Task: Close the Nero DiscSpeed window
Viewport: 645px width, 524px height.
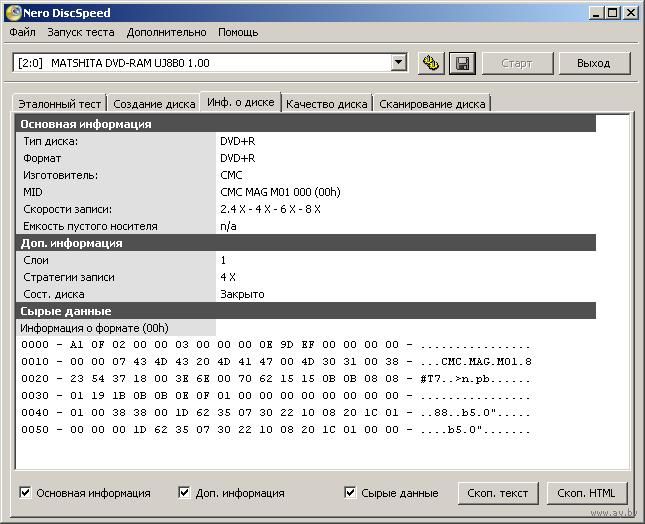Action: [631, 13]
